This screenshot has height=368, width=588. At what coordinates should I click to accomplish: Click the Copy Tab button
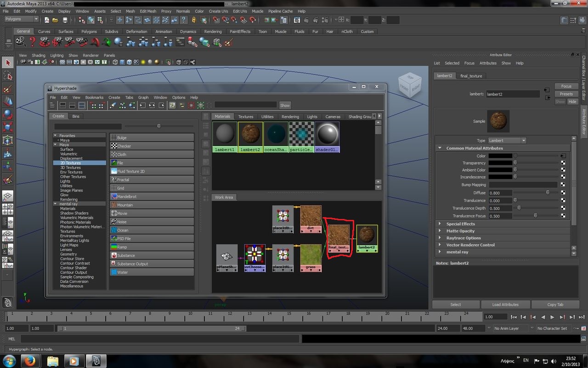(555, 305)
